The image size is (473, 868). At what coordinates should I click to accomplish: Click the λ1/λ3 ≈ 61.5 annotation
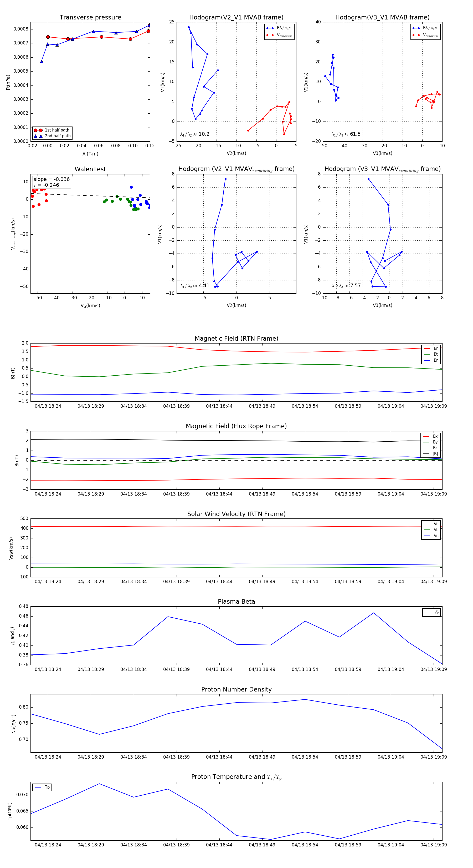coord(346,134)
